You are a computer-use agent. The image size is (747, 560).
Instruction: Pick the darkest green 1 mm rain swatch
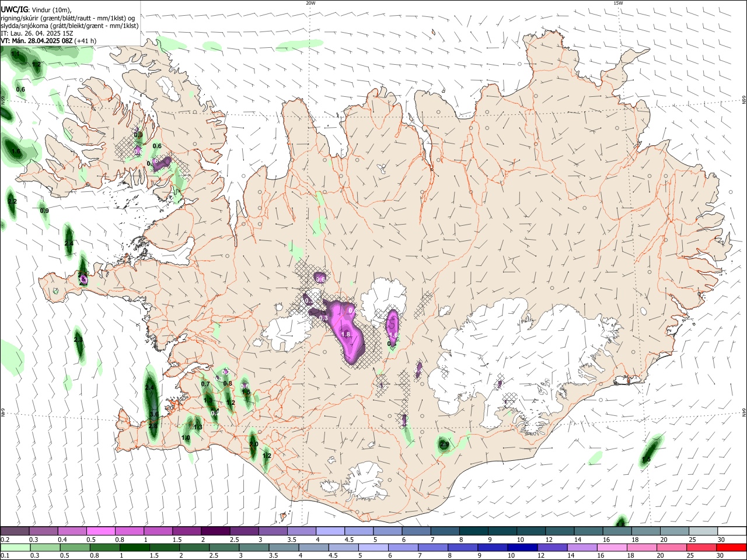(134, 547)
